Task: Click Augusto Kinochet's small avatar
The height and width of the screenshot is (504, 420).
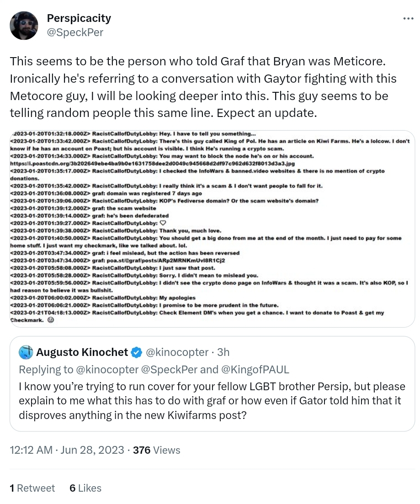Action: click(26, 352)
